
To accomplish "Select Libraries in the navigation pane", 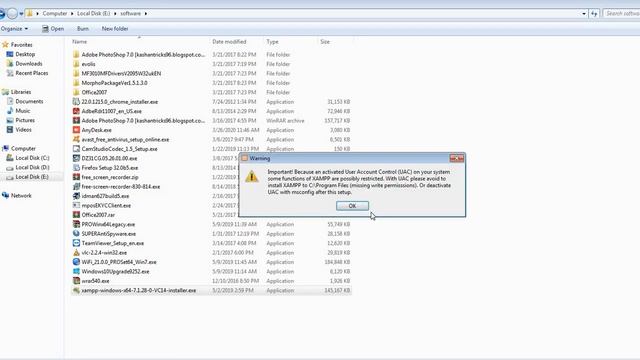I will point(21,92).
